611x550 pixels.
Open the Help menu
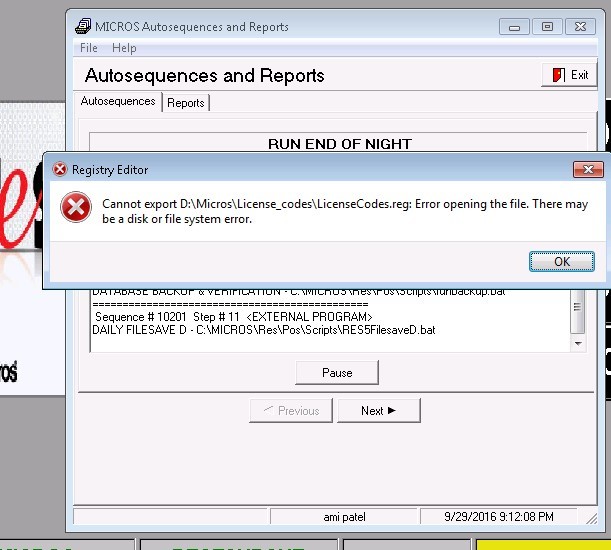click(124, 48)
